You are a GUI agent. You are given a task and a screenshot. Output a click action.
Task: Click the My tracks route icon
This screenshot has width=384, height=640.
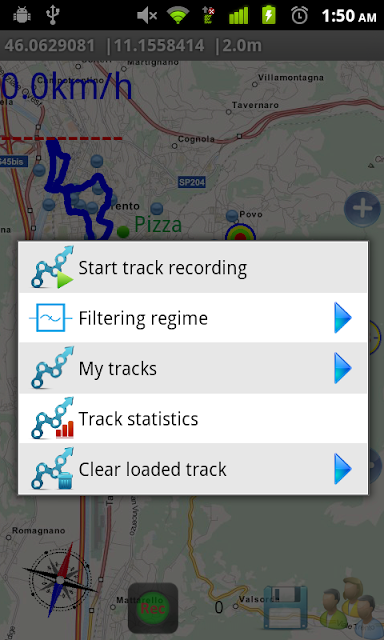(52, 367)
